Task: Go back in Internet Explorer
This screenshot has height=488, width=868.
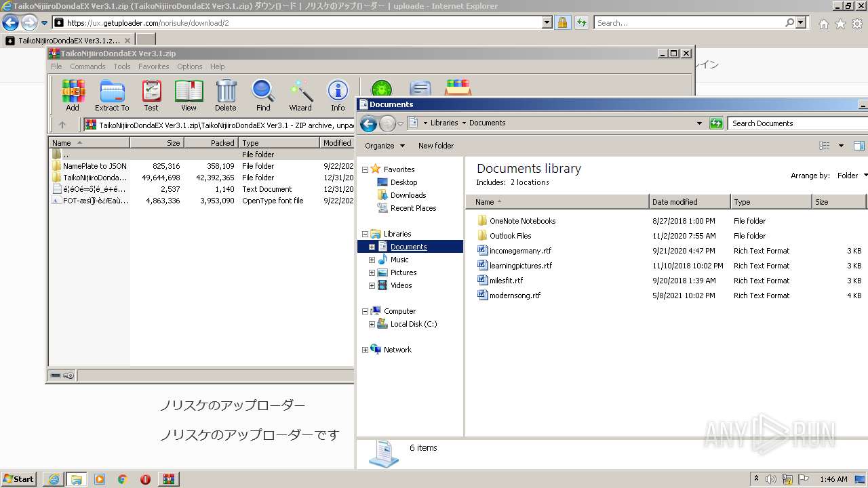Action: pyautogui.click(x=10, y=22)
